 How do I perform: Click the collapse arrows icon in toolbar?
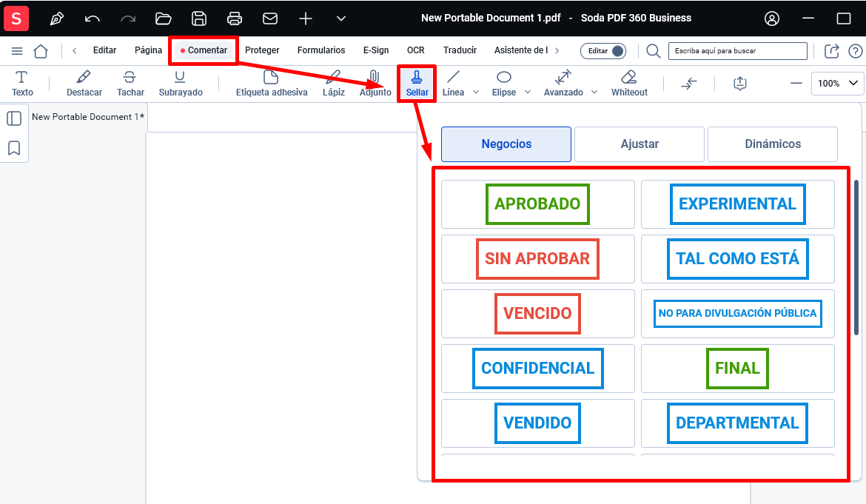click(688, 84)
